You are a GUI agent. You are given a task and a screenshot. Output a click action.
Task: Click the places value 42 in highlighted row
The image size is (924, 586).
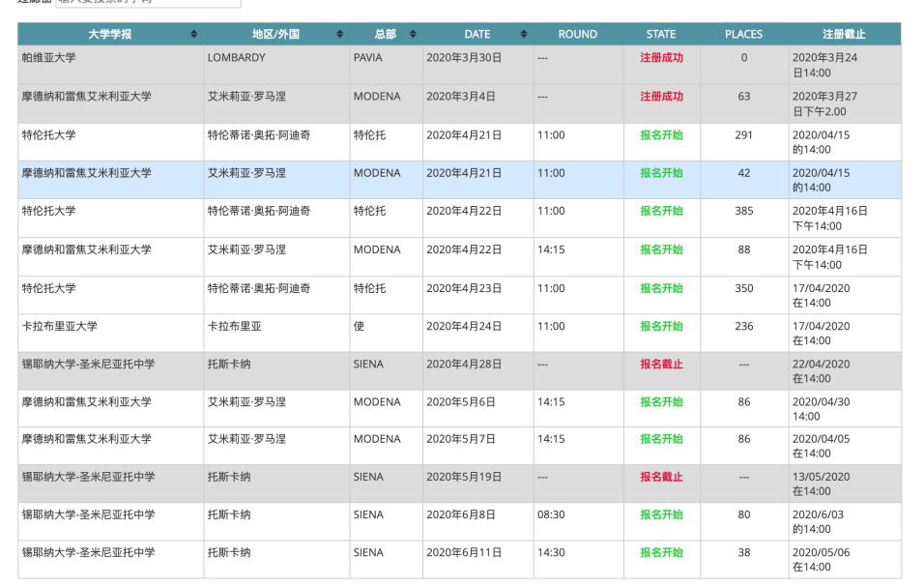coord(743,173)
